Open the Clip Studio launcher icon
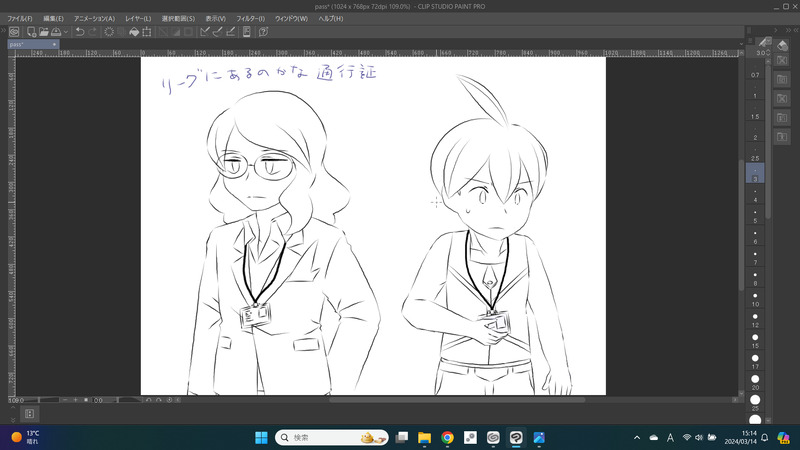 [x=14, y=32]
